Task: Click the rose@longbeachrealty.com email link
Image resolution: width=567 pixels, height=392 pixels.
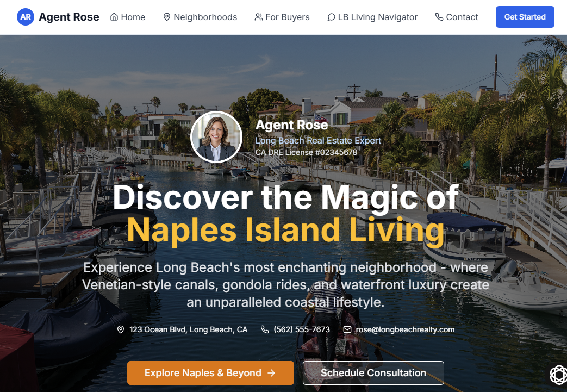Action: [405, 329]
